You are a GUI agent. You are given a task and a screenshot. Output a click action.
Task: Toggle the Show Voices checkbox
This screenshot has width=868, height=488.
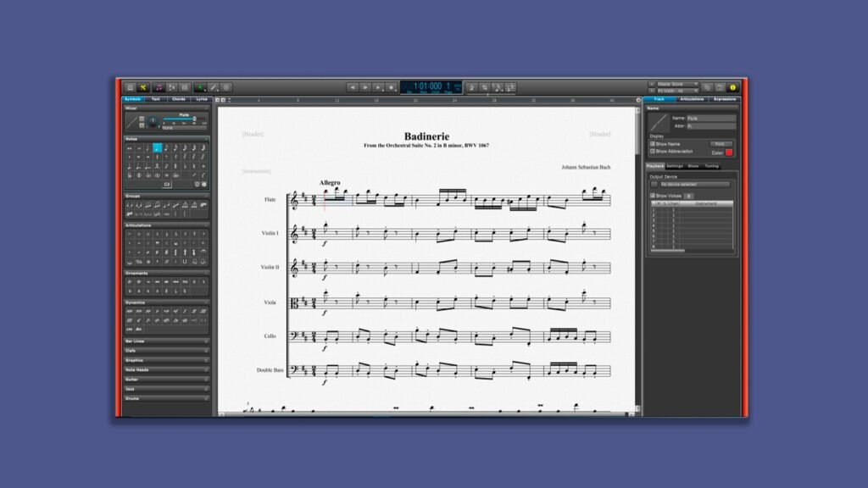pyautogui.click(x=653, y=196)
